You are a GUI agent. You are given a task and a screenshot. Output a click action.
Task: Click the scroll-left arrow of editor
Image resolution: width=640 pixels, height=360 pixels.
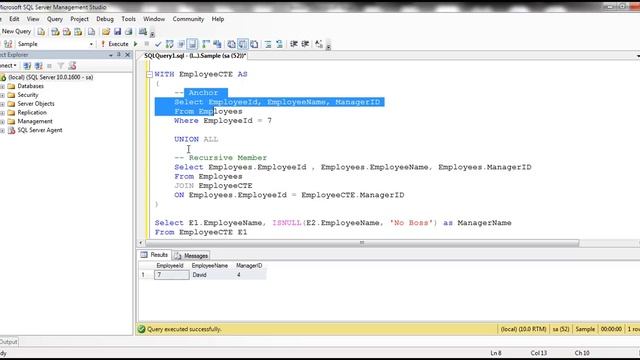[141, 243]
